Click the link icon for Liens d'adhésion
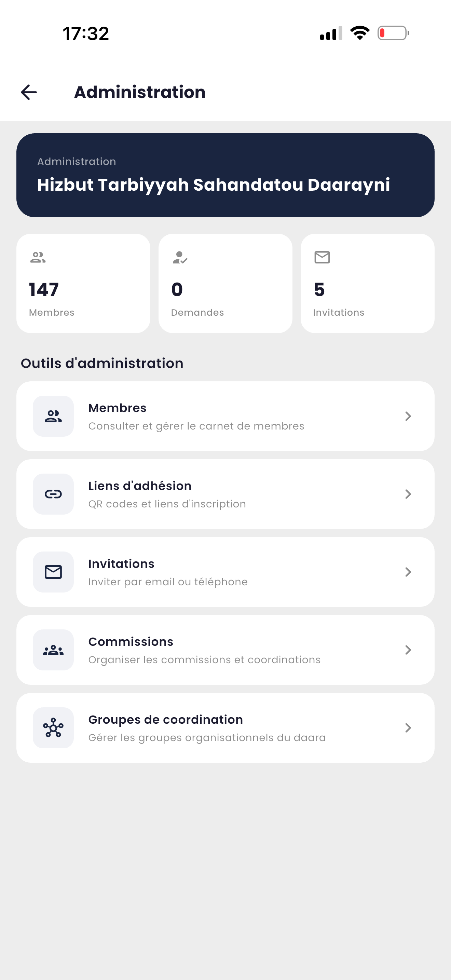The image size is (451, 980). [x=53, y=494]
